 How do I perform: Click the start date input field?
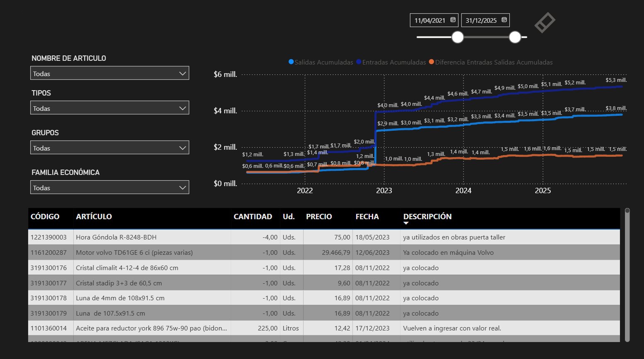click(x=430, y=20)
